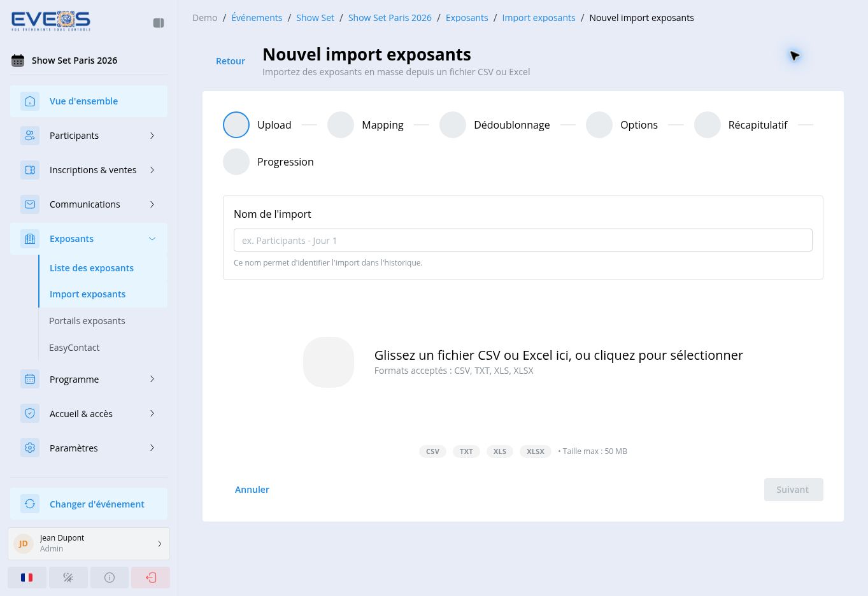
Task: Open Vue d'ensemble via its home icon
Action: [30, 101]
